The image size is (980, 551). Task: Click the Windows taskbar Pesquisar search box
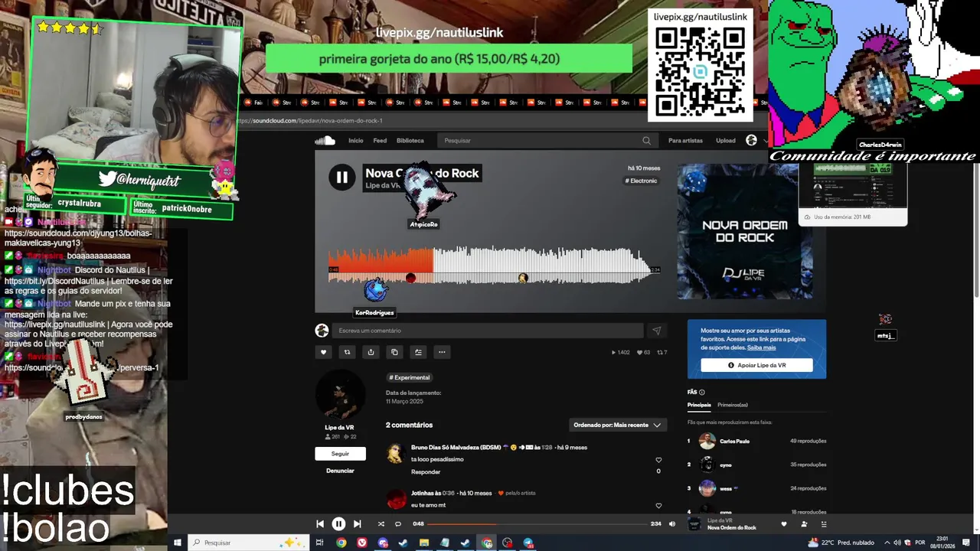pyautogui.click(x=248, y=543)
